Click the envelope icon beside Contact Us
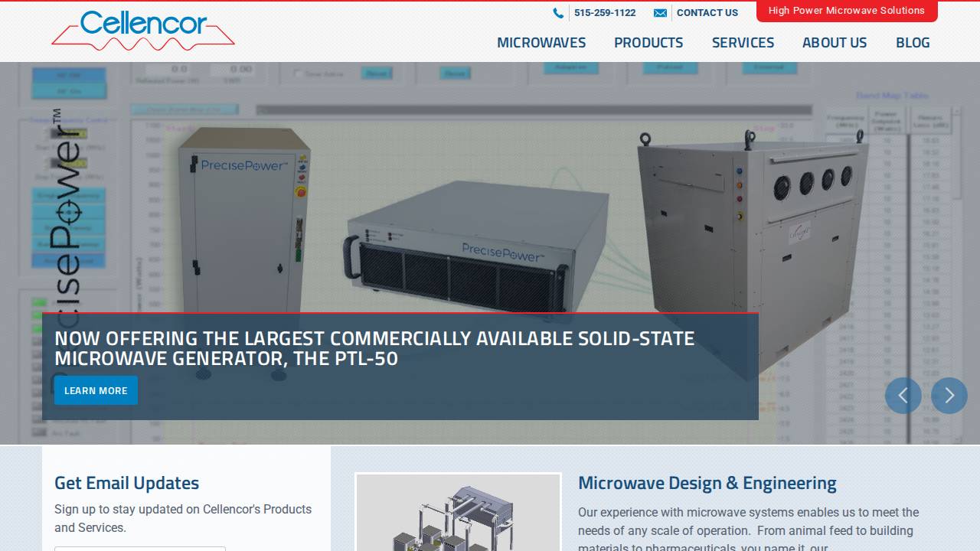This screenshot has height=551, width=980. (x=660, y=12)
